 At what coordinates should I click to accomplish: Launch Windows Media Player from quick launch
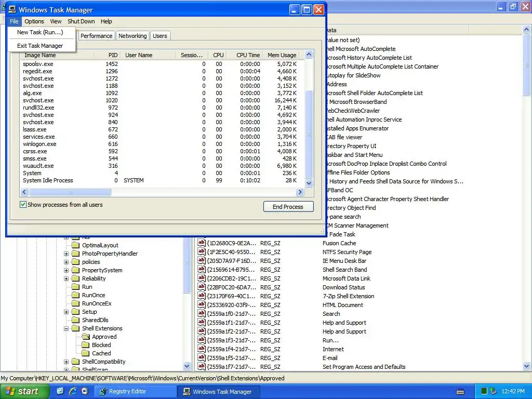(x=85, y=391)
